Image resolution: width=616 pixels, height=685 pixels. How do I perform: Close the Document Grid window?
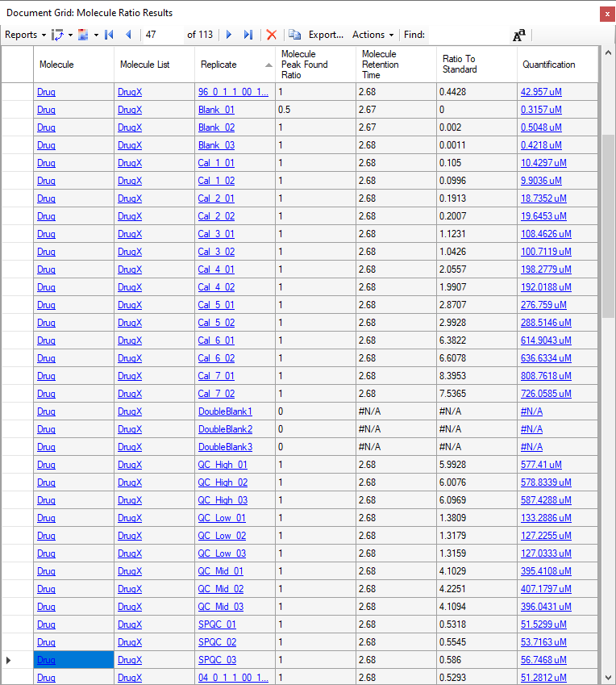[x=607, y=14]
